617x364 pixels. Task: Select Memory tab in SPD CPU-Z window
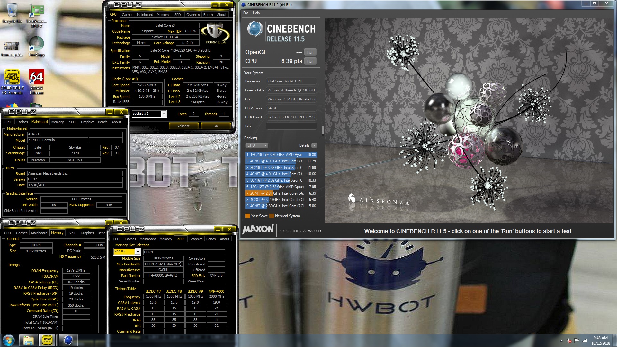pos(166,239)
